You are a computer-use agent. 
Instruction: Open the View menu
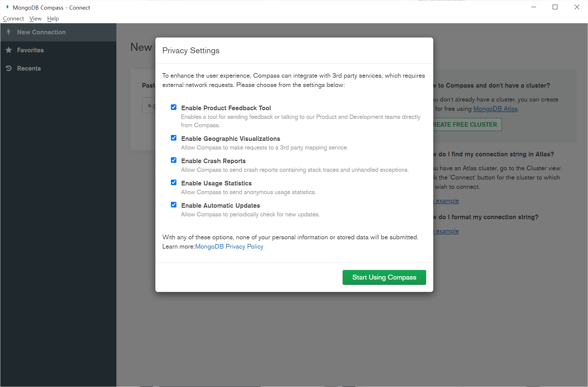click(35, 19)
